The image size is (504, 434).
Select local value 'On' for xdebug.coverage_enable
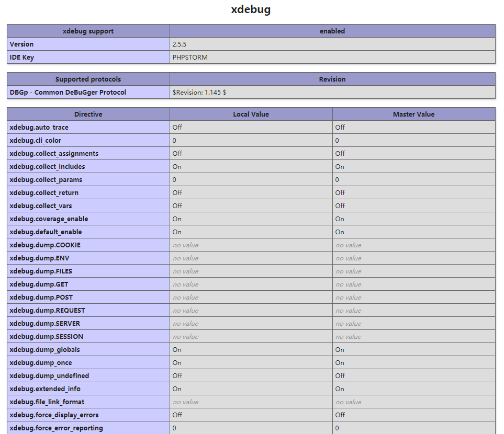click(177, 219)
